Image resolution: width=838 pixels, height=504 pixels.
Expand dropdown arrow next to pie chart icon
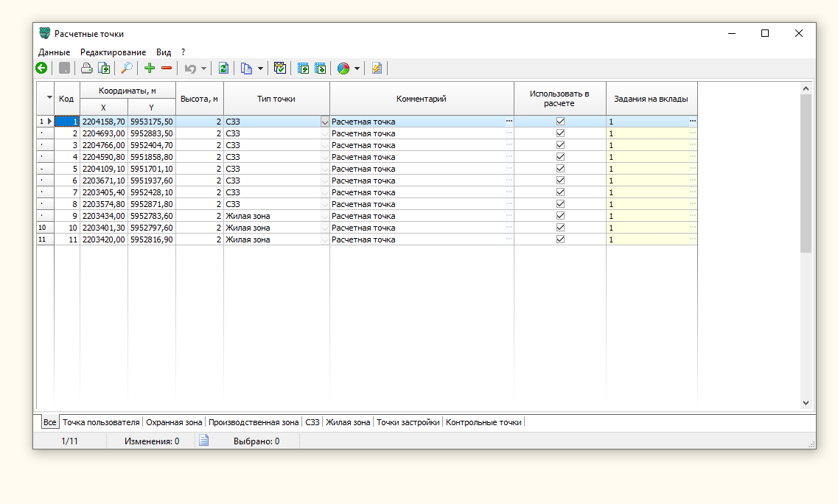[x=357, y=69]
